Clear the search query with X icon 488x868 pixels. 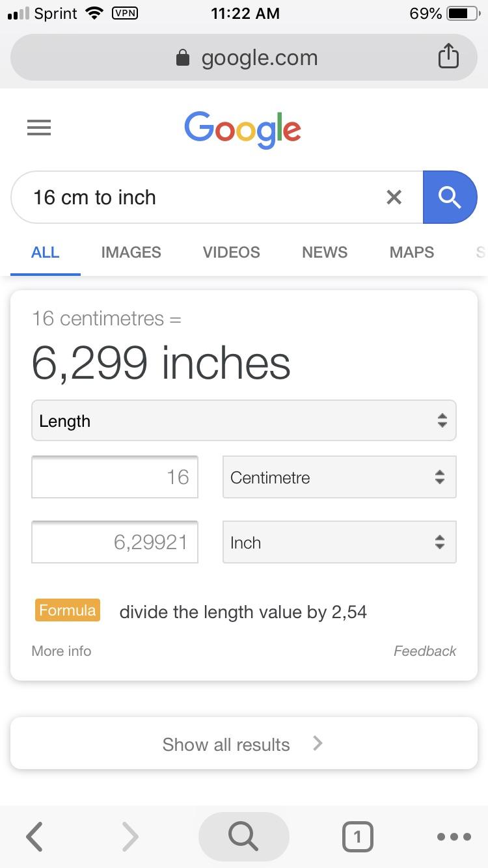pos(394,197)
